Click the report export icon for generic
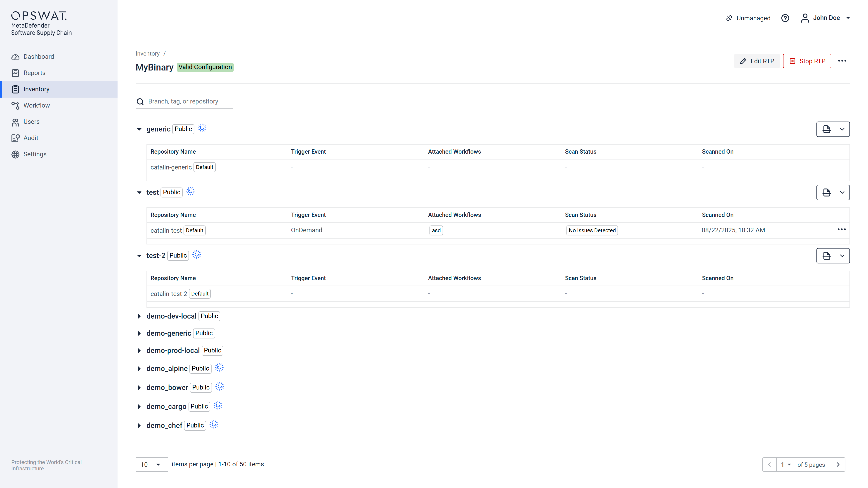Viewport: 868px width, 488px height. tap(827, 129)
